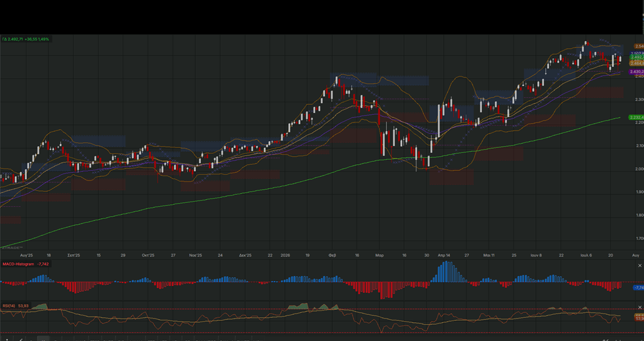The width and height of the screenshot is (644, 341).
Task: Click the Απρ 14 date axis label
Action: pos(444,255)
